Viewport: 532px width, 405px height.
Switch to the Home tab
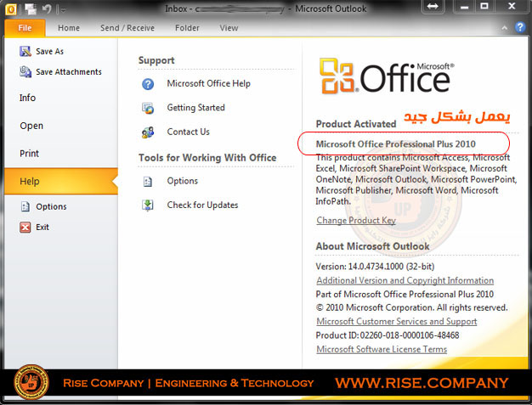69,28
